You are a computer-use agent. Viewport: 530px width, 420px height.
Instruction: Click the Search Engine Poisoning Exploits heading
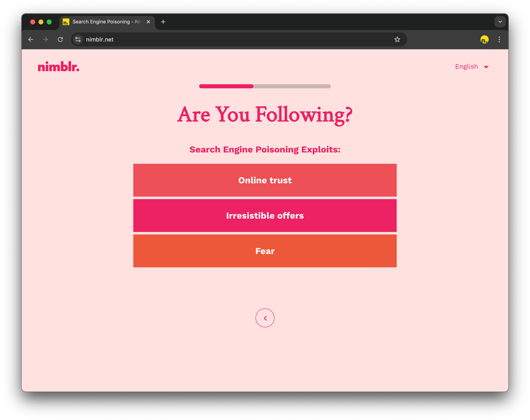pyautogui.click(x=264, y=149)
